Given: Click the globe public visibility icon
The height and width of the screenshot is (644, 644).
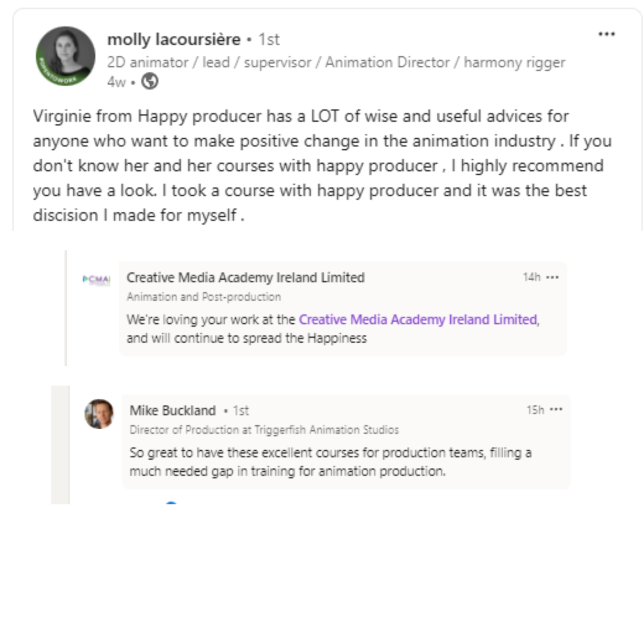Looking at the screenshot, I should (150, 81).
